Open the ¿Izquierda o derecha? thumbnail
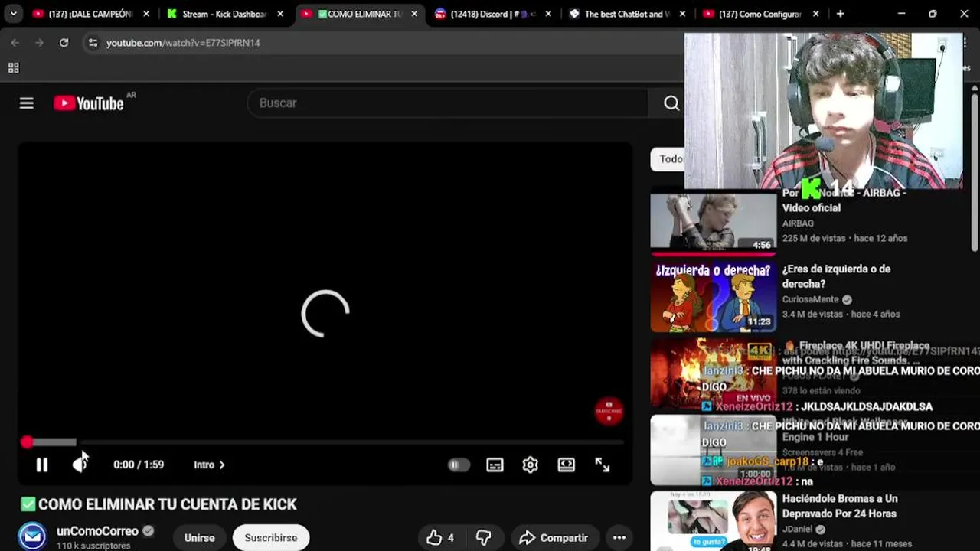980x551 pixels. point(713,297)
